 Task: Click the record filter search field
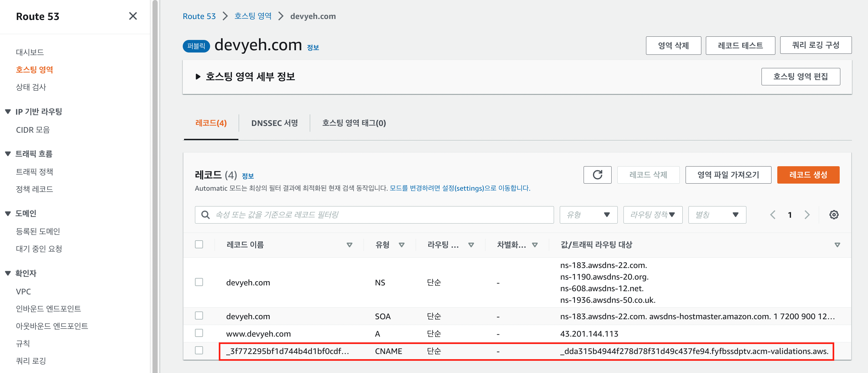(x=374, y=215)
